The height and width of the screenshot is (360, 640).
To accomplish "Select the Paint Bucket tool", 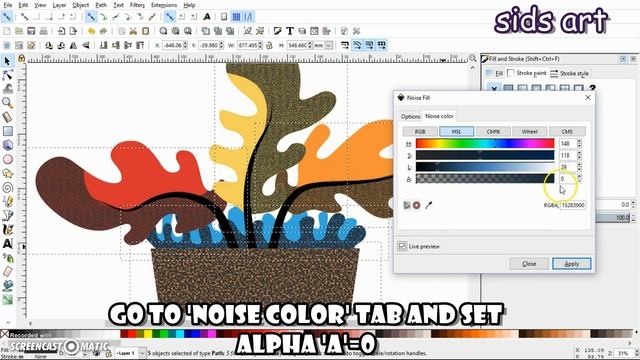I will pyautogui.click(x=7, y=286).
